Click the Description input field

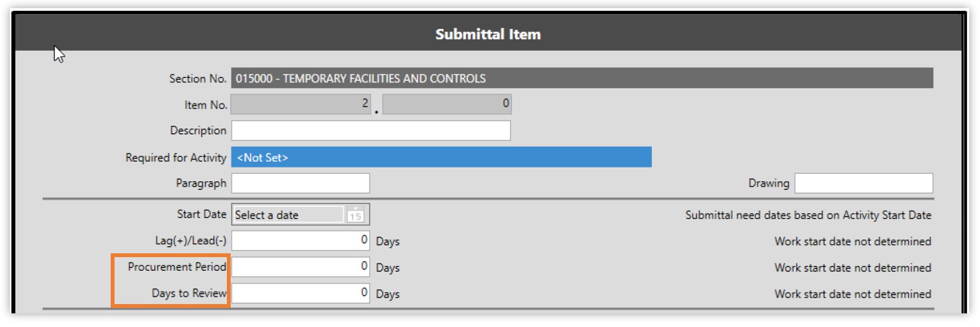tap(371, 130)
